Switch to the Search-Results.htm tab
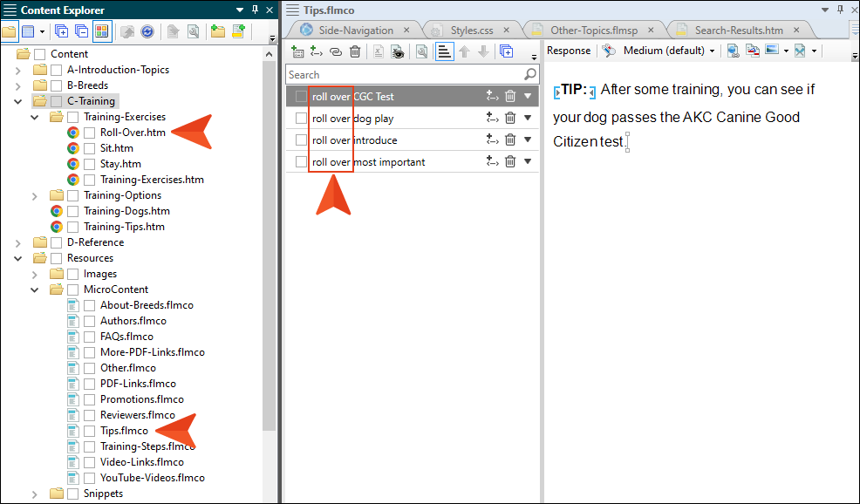 pos(739,31)
